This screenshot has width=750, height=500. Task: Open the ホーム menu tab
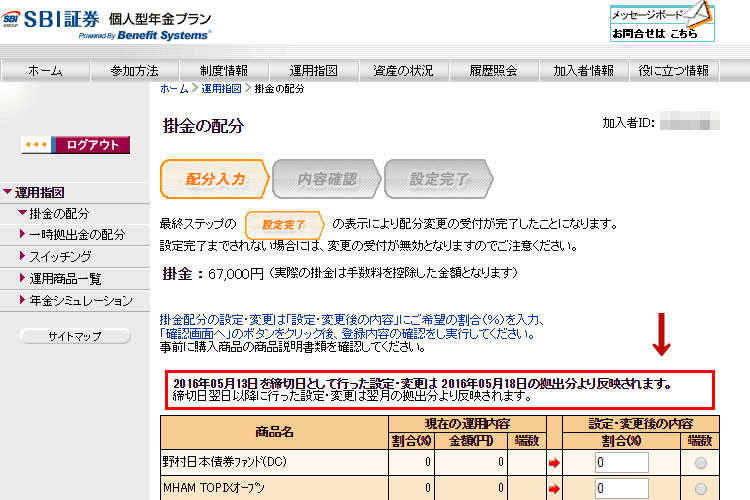(45, 71)
